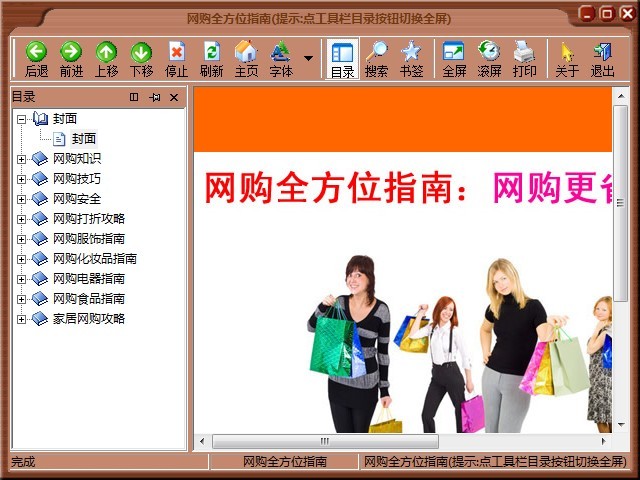Image resolution: width=640 pixels, height=480 pixels.
Task: Stop loading with the 停止 icon
Action: [x=176, y=59]
